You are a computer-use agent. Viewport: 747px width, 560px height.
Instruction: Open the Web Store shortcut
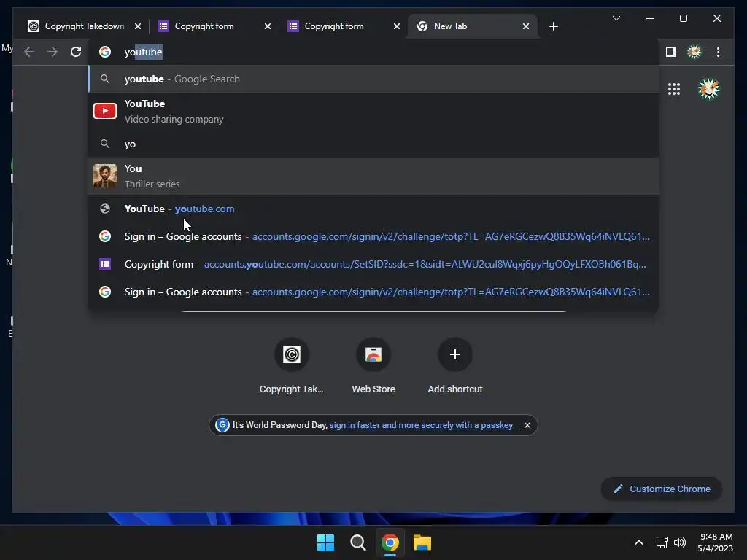click(373, 366)
